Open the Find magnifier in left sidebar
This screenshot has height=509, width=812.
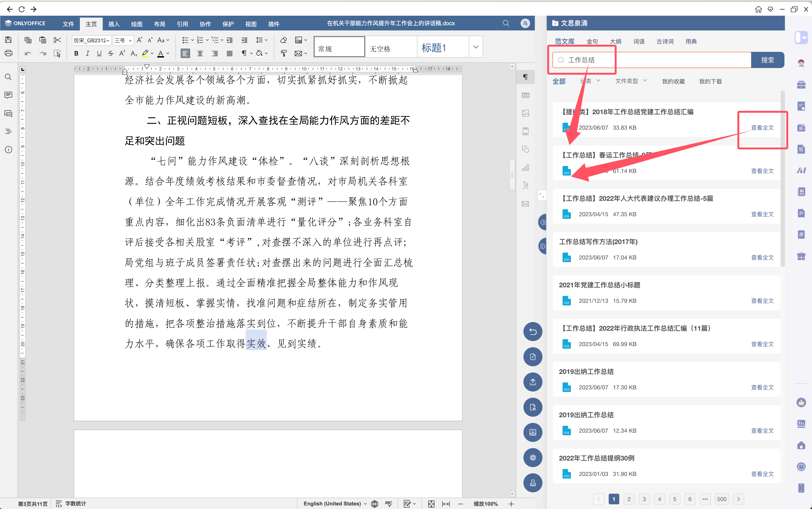[x=8, y=77]
